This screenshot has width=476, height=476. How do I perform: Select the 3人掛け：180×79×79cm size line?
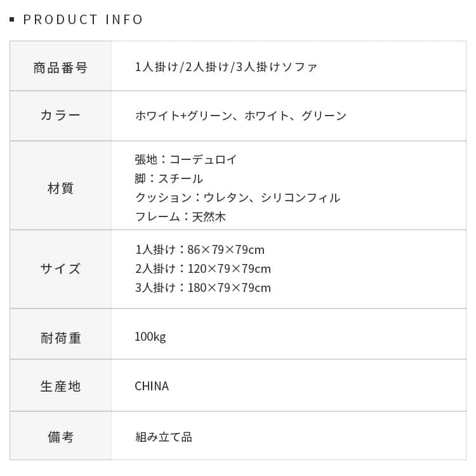click(x=202, y=288)
